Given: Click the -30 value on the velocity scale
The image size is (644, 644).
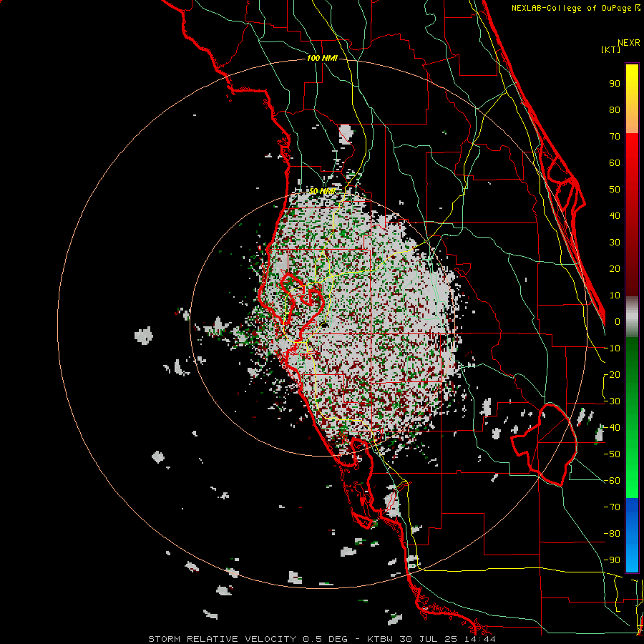Looking at the screenshot, I should [612, 401].
